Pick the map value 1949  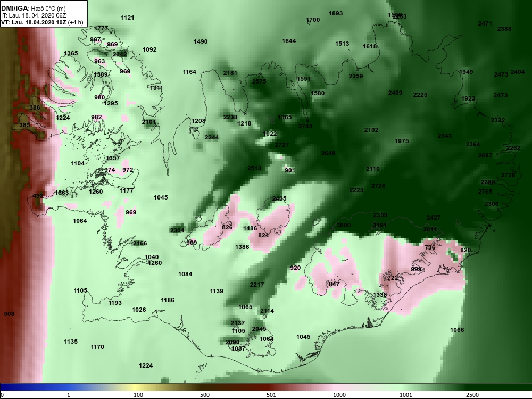pyautogui.click(x=466, y=72)
